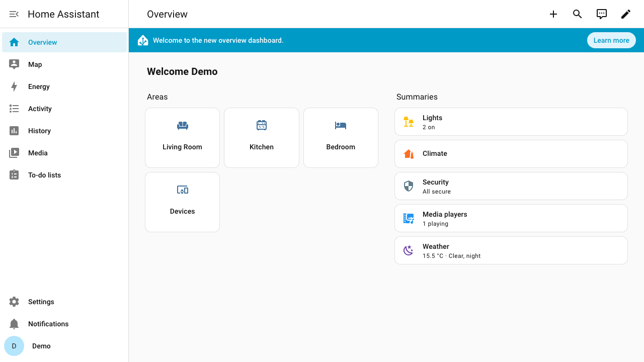Collapse the sidebar with the menu icon
This screenshot has height=362, width=644.
(14, 14)
